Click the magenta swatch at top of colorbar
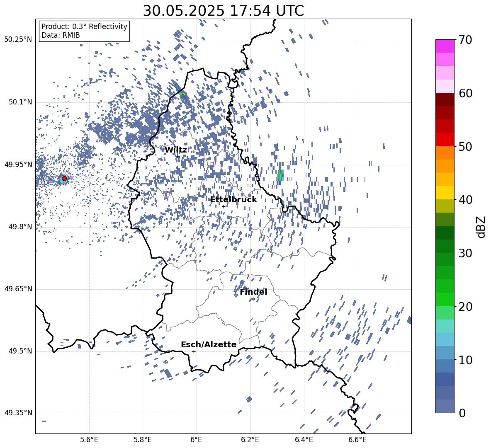 pyautogui.click(x=445, y=46)
